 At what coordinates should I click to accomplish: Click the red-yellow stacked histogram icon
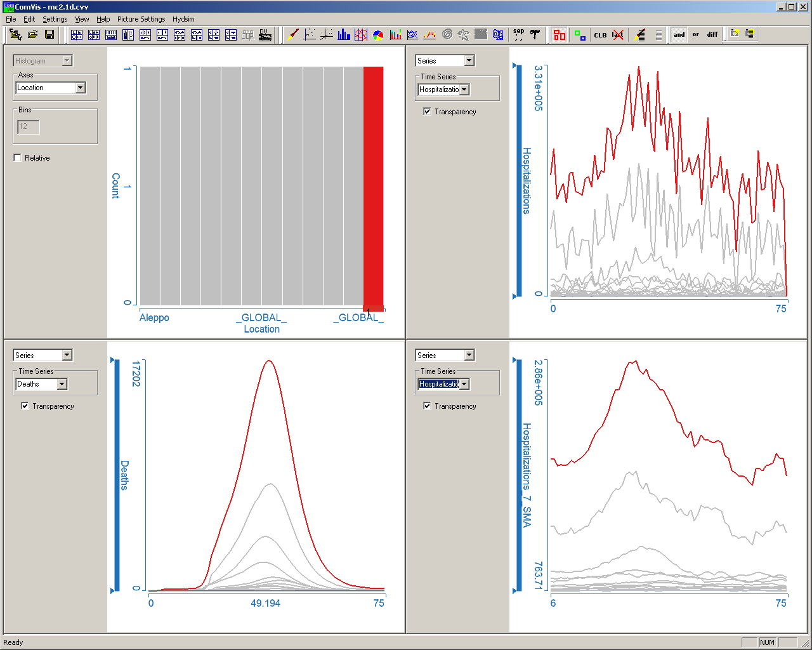pos(429,35)
